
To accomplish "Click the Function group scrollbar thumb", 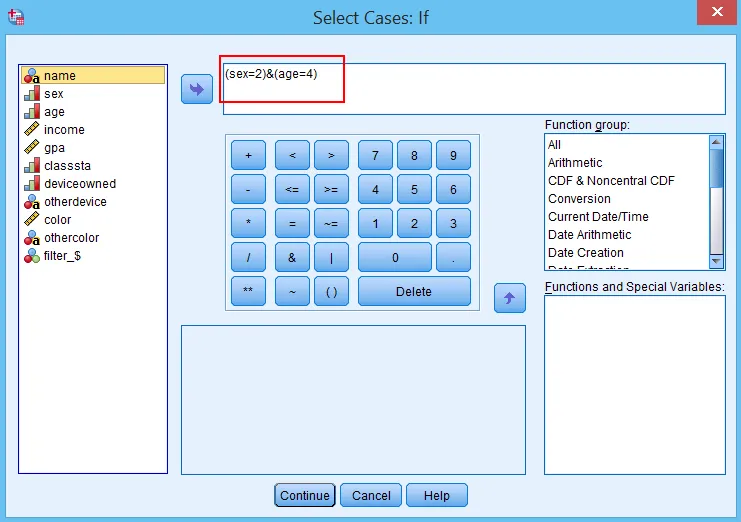I will (x=716, y=168).
